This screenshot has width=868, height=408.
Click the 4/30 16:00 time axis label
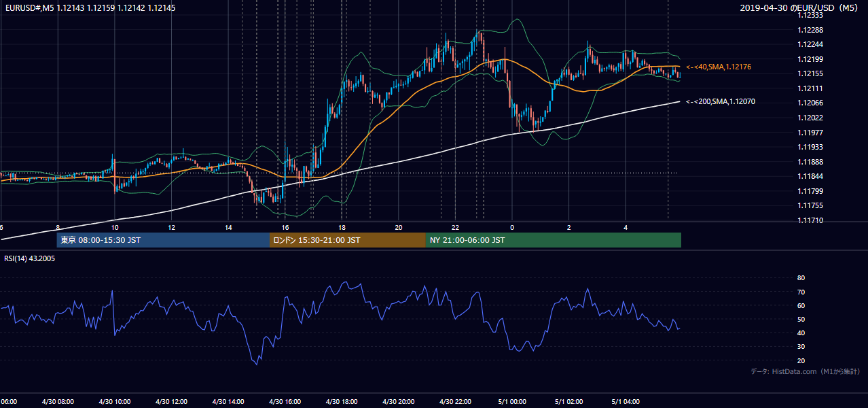coord(285,402)
